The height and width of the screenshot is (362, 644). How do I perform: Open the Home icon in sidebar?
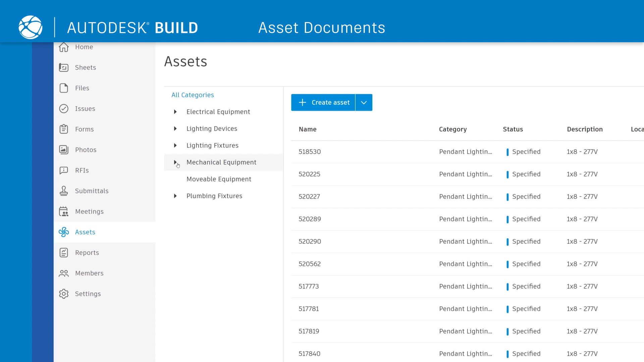[64, 47]
